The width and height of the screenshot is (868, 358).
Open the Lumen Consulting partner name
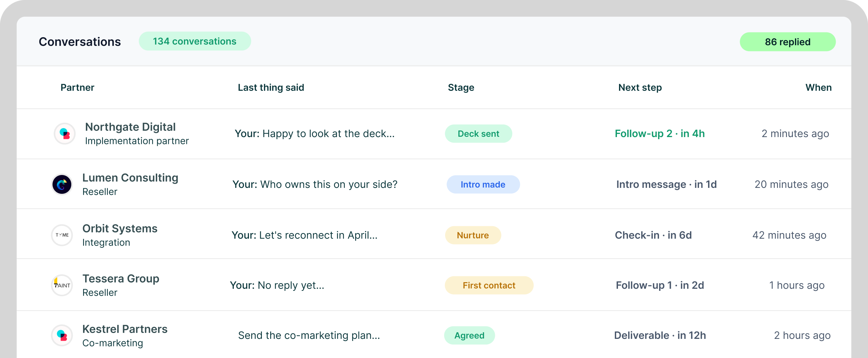pyautogui.click(x=130, y=178)
